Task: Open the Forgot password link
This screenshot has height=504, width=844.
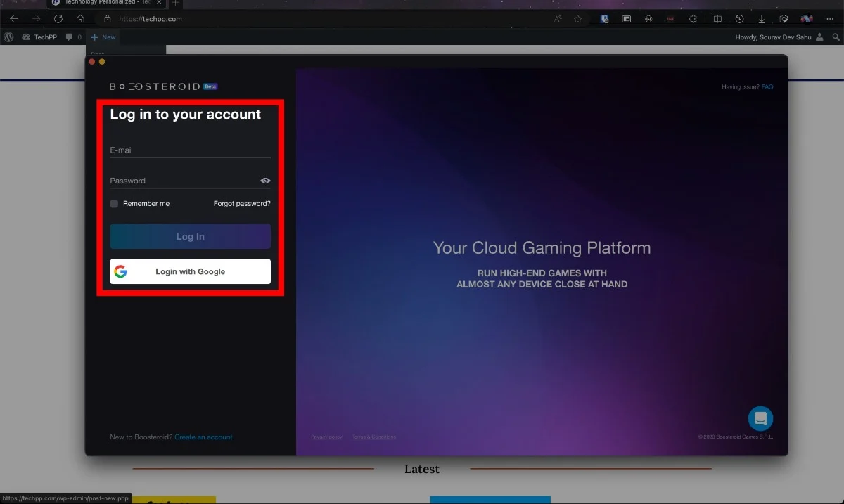Action: point(242,204)
